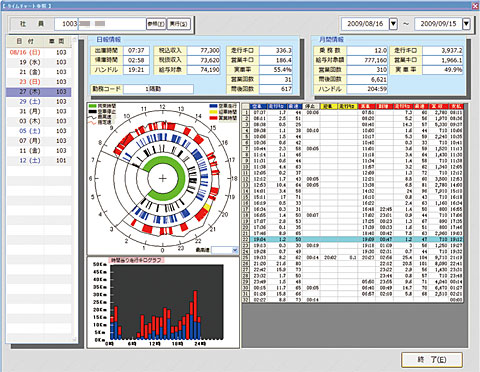Click the salary target value 74,190

(x=204, y=70)
